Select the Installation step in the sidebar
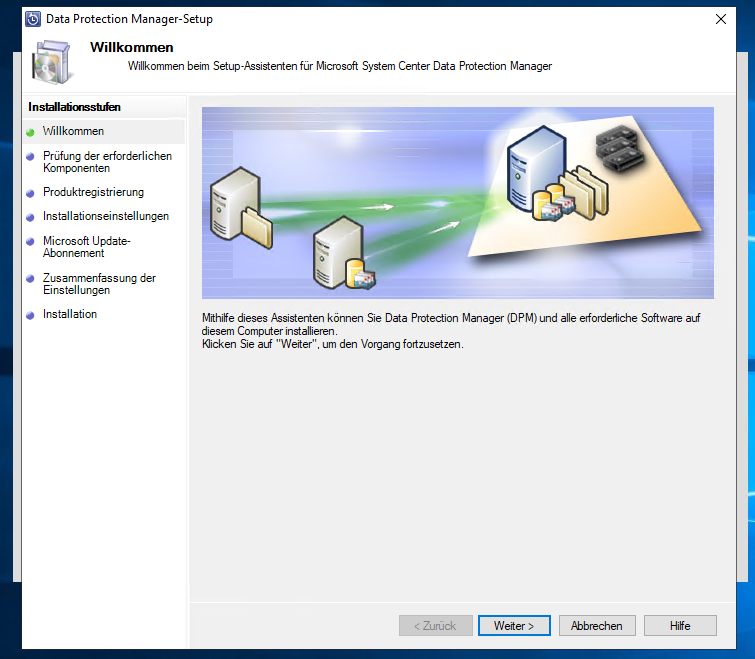Screen dimensions: 755x659 (x=70, y=314)
